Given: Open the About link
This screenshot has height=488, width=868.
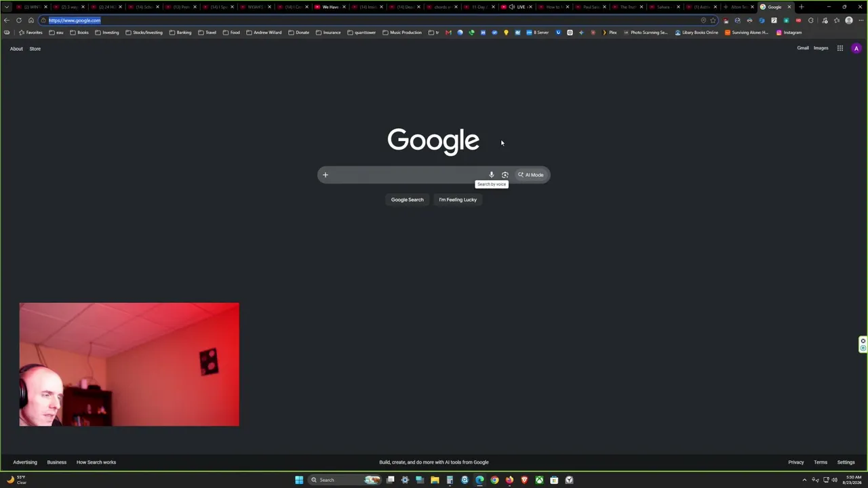Looking at the screenshot, I should (16, 49).
